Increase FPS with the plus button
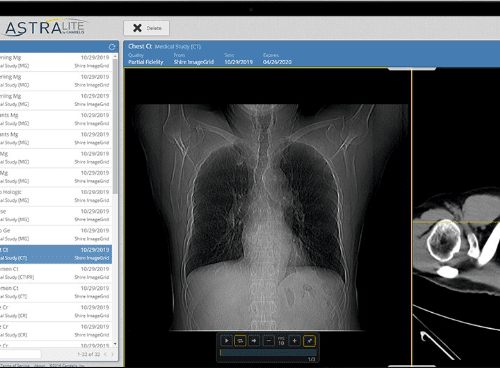 [x=294, y=341]
